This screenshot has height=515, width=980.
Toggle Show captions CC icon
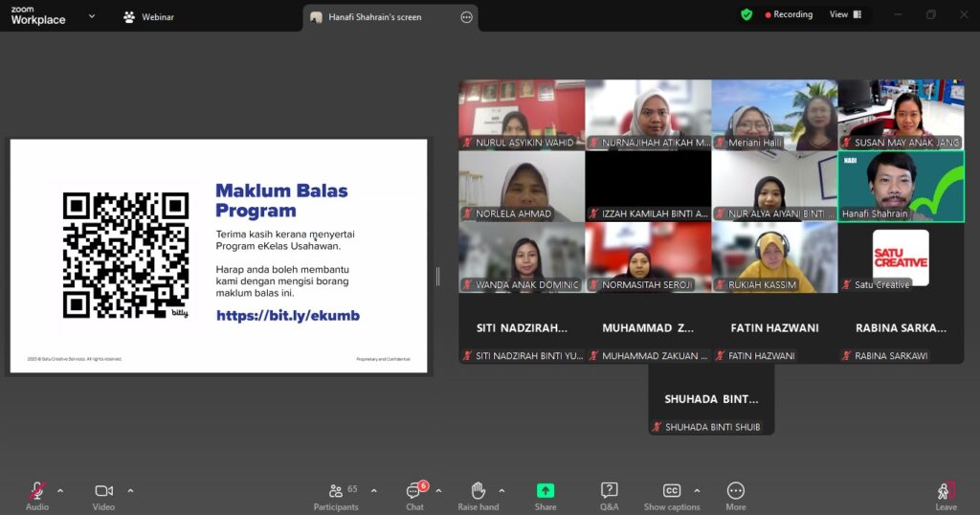click(x=671, y=491)
